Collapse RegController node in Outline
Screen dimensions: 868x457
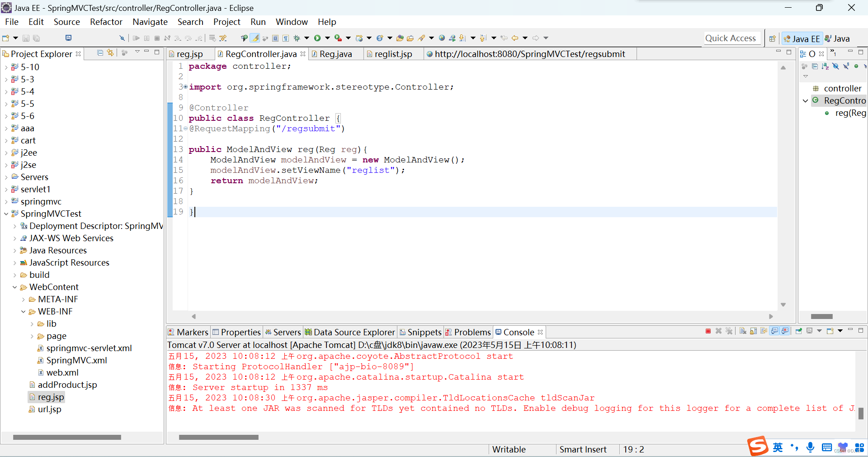point(805,100)
